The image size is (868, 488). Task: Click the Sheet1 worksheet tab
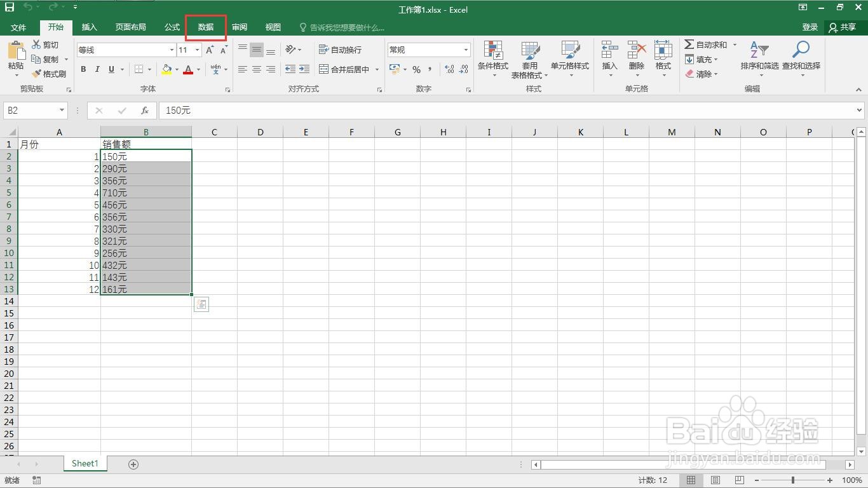click(85, 464)
